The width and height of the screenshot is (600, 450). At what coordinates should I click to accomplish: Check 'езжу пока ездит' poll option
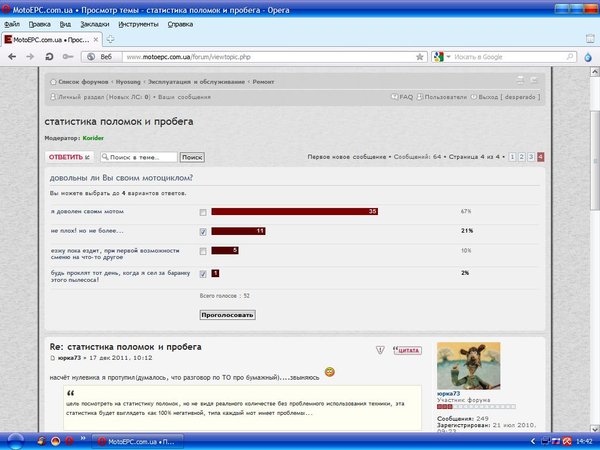click(203, 251)
